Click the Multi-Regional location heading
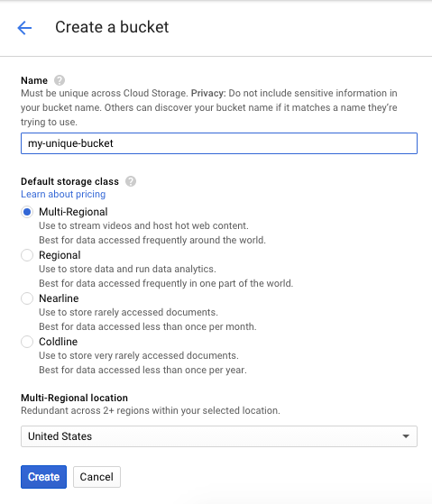 tap(74, 398)
